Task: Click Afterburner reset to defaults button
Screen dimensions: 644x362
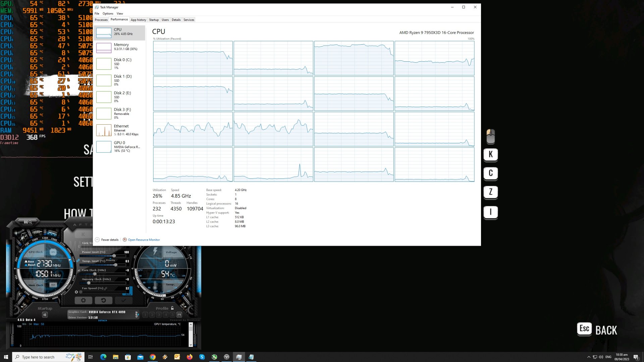Action: (103, 300)
